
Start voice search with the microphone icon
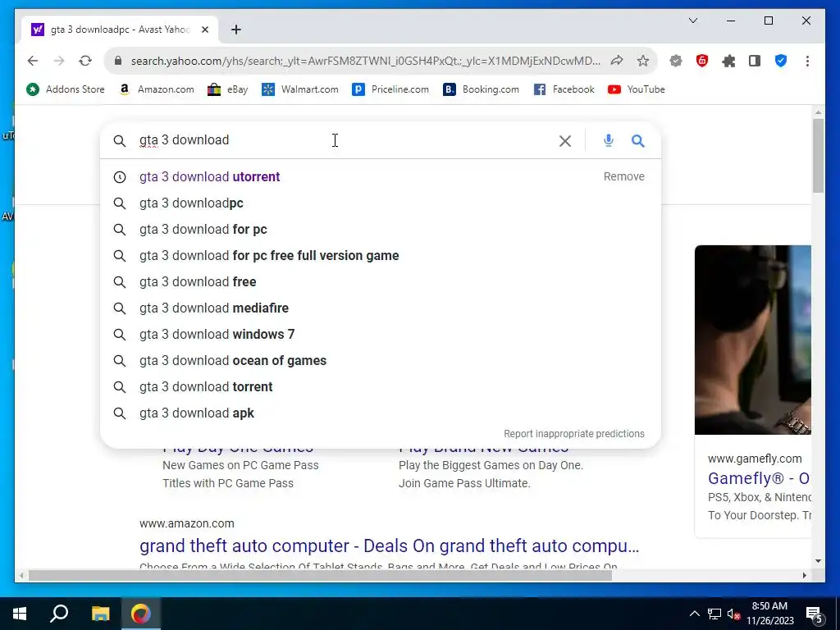coord(609,140)
